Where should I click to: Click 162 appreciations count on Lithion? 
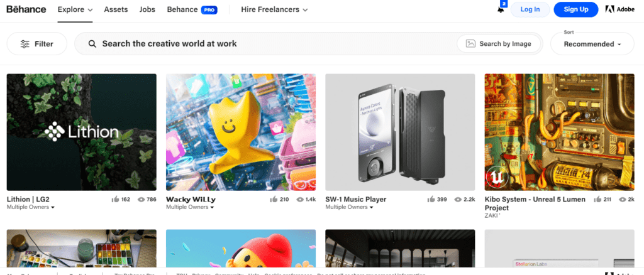pyautogui.click(x=126, y=200)
